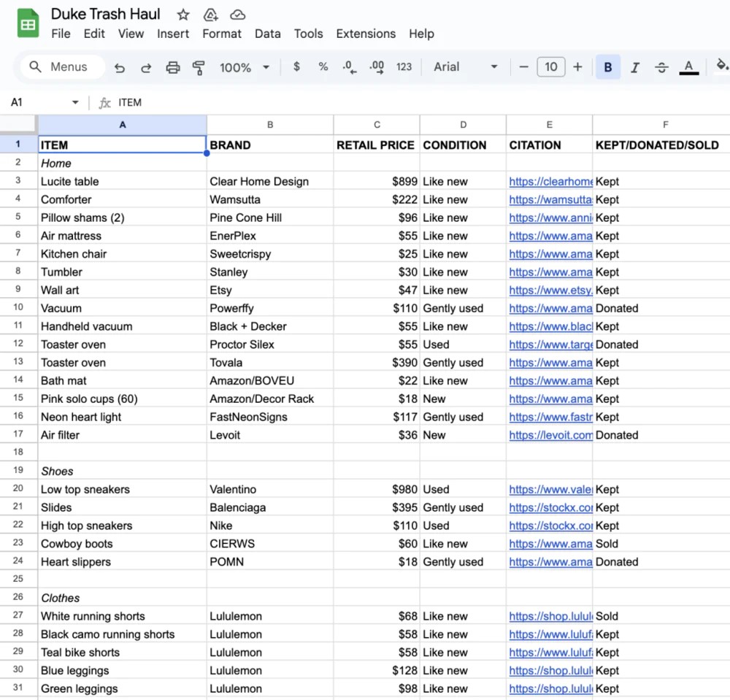Toggle italic formatting
The height and width of the screenshot is (700, 730).
(x=634, y=67)
